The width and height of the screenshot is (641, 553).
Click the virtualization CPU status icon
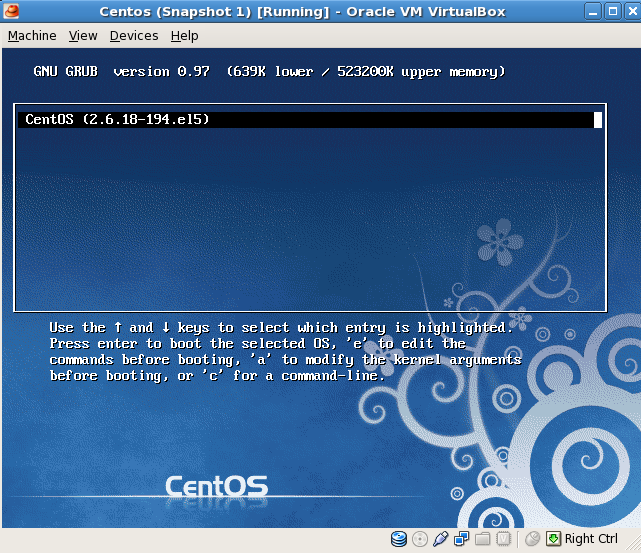(x=504, y=539)
